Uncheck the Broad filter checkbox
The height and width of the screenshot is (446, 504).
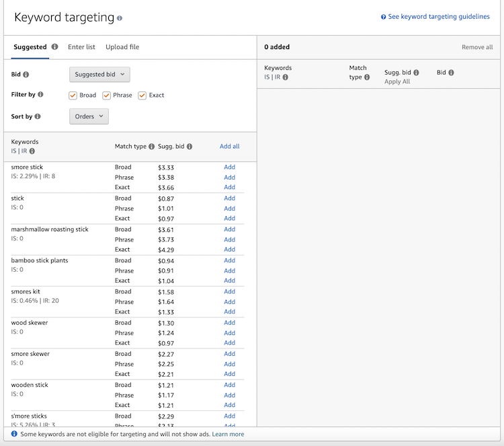[x=73, y=96]
